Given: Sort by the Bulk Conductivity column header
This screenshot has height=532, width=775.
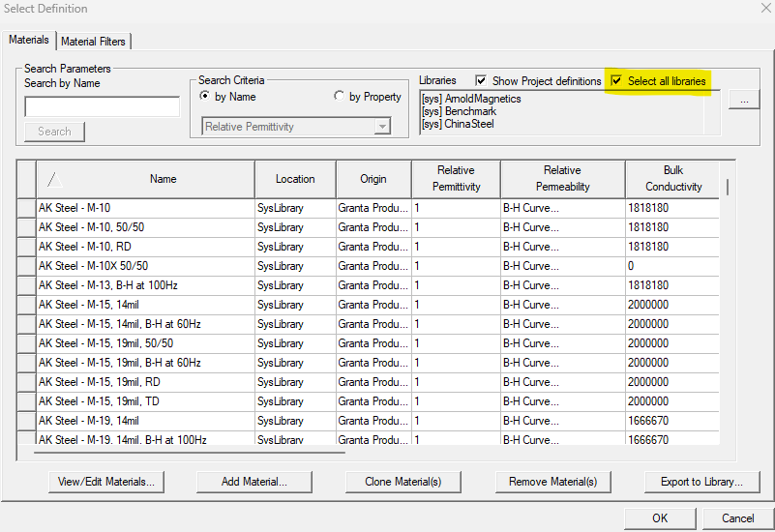Looking at the screenshot, I should (x=672, y=179).
